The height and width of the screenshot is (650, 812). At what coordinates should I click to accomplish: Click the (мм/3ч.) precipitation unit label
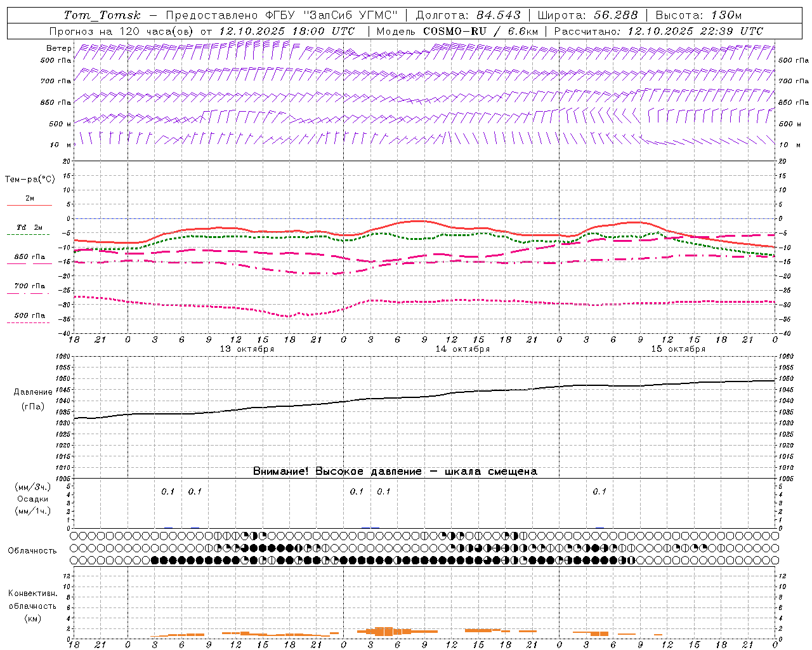click(33, 487)
